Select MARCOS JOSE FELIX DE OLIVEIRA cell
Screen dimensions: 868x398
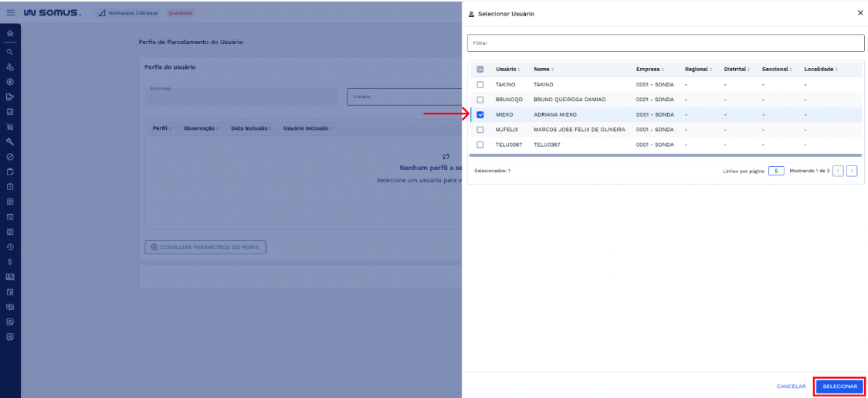[580, 130]
